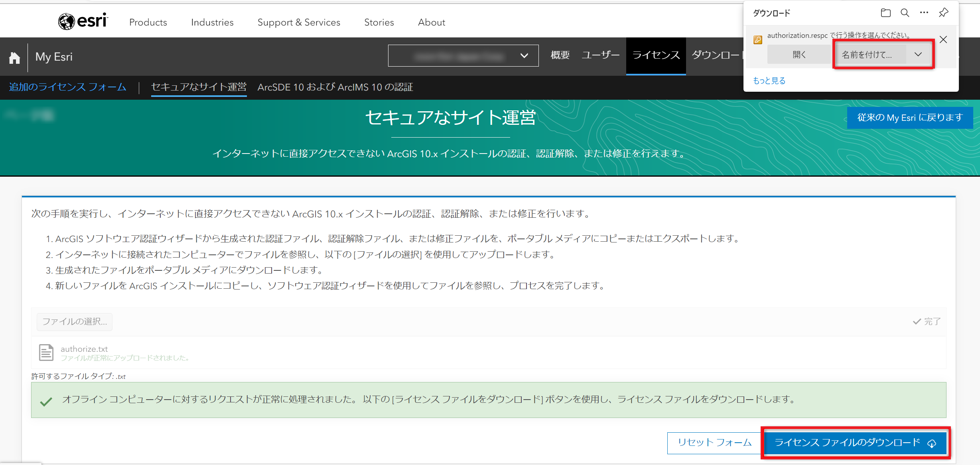Viewport: 980px width, 465px height.
Task: Click the authorize.txt document icon
Action: click(46, 352)
